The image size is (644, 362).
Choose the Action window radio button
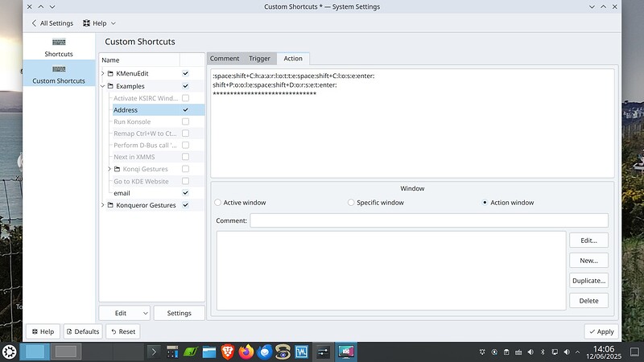point(485,203)
